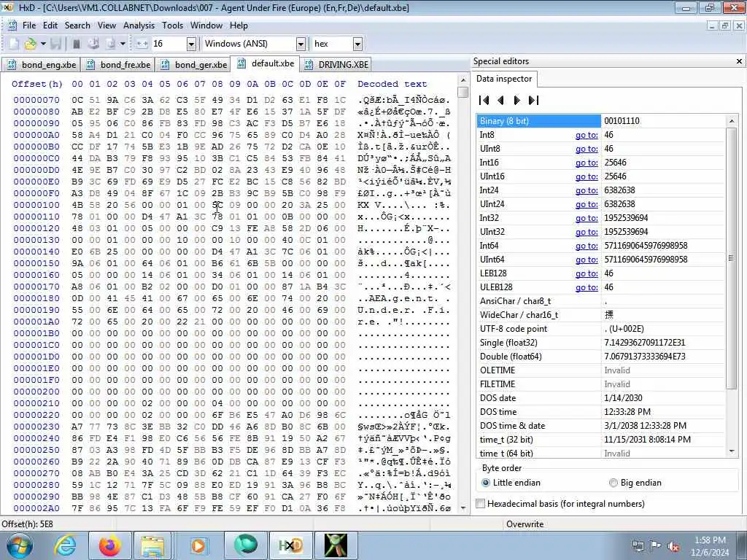Click the Open disk image toolbar icon
Screen dimensions: 747x560
(x=111, y=44)
